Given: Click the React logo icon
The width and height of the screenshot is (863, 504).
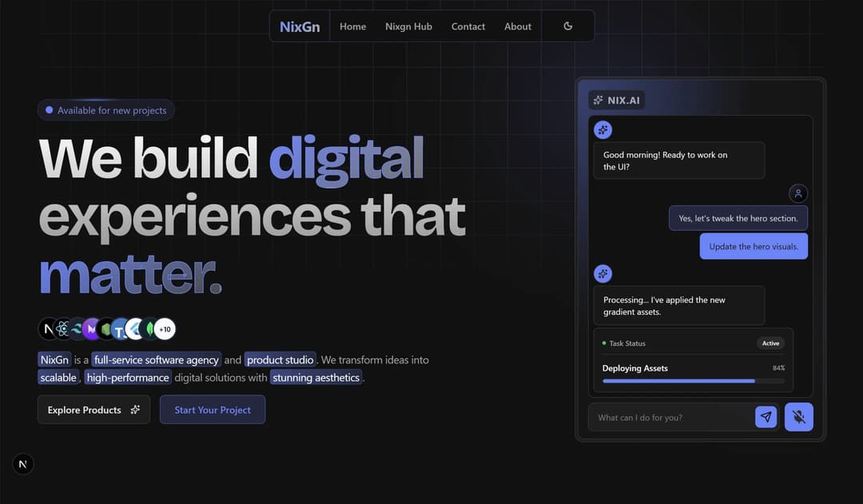Looking at the screenshot, I should [62, 328].
